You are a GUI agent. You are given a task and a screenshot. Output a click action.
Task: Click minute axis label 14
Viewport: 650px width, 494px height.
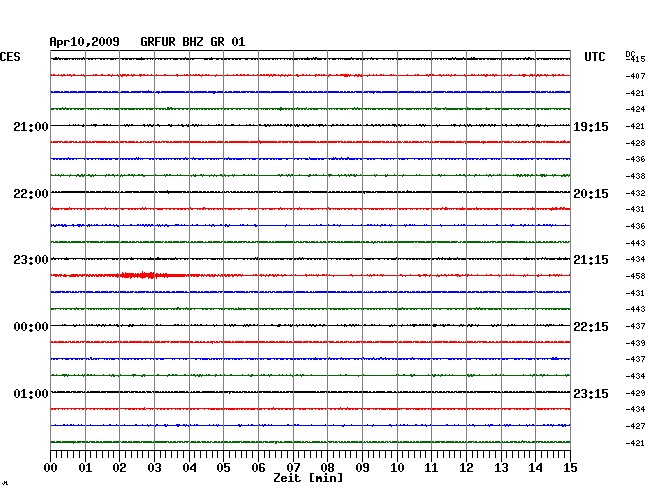point(535,468)
